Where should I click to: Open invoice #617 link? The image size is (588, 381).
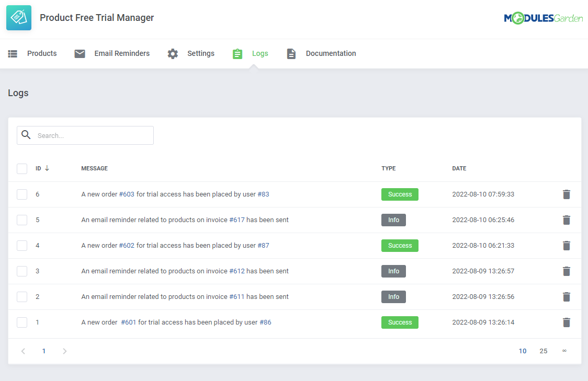pos(236,220)
